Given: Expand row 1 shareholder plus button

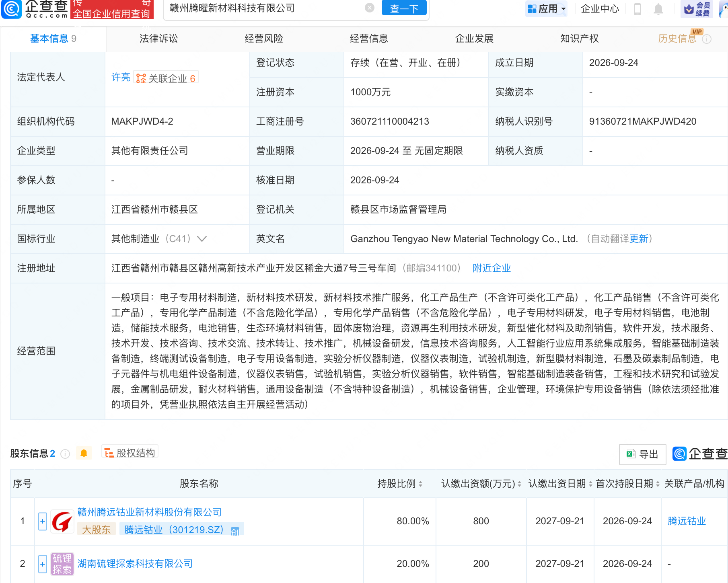Looking at the screenshot, I should tap(43, 521).
